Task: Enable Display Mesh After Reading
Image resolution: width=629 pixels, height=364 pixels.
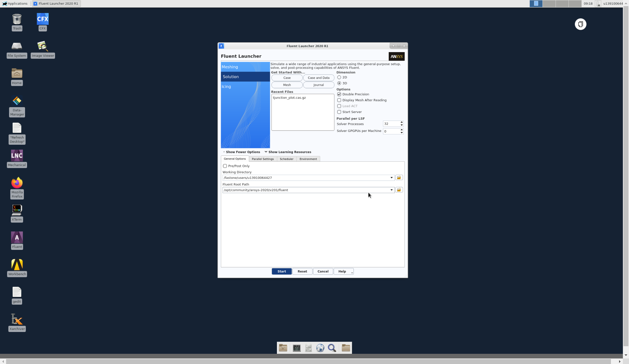Action: tap(339, 100)
